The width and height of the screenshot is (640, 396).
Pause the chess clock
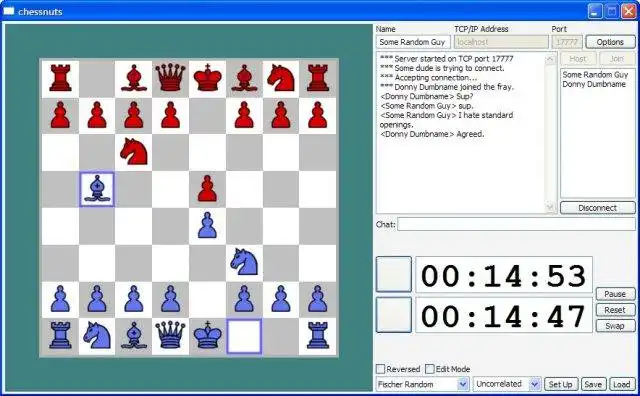point(615,294)
